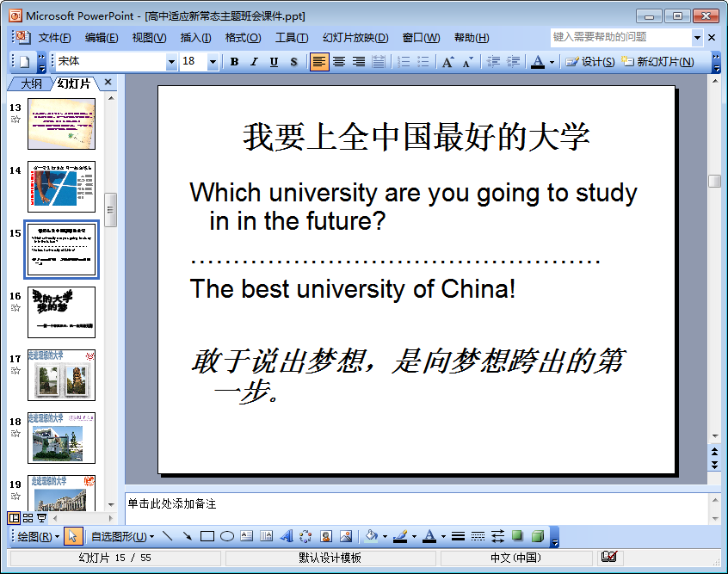Click the 新幻灯片(N) button
Image resolution: width=728 pixels, height=574 pixels.
tap(657, 62)
